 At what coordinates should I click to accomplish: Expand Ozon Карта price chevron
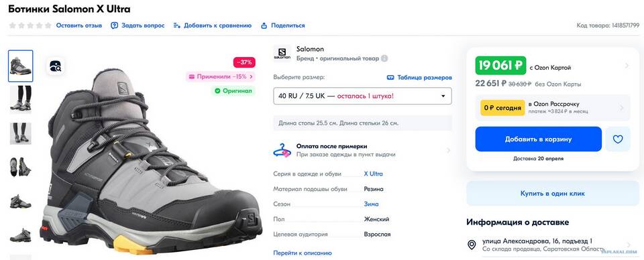627,66
